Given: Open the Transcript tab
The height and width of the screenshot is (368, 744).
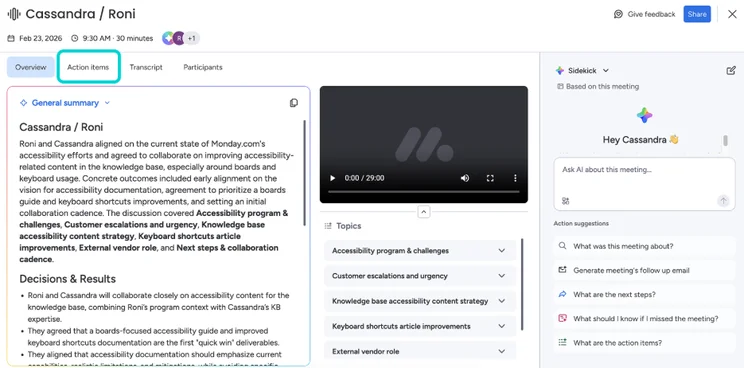Looking at the screenshot, I should pos(146,67).
